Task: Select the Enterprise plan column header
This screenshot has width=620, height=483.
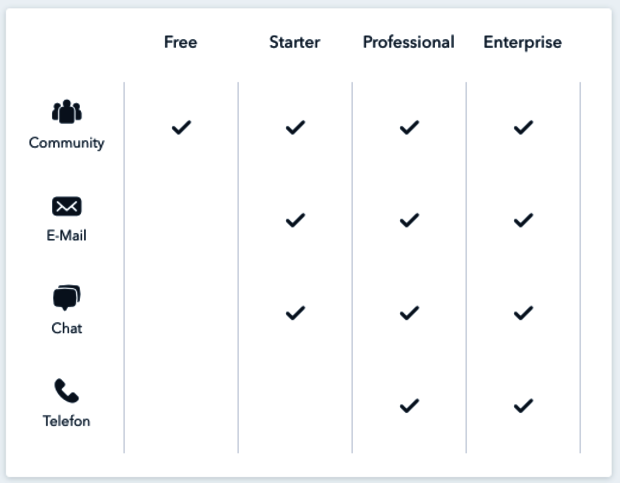Action: (x=522, y=42)
